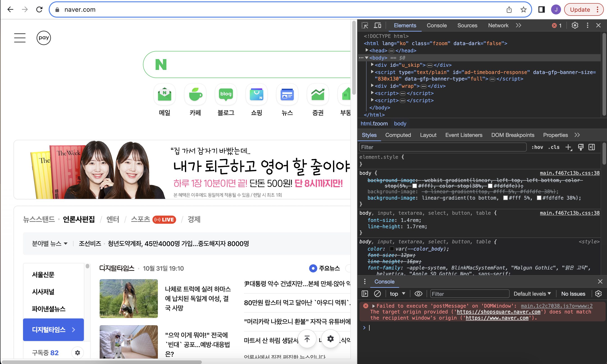Screen dimensions: 607x364
Task: Click the #fff swatch in linear-gradient rule
Action: (505, 198)
